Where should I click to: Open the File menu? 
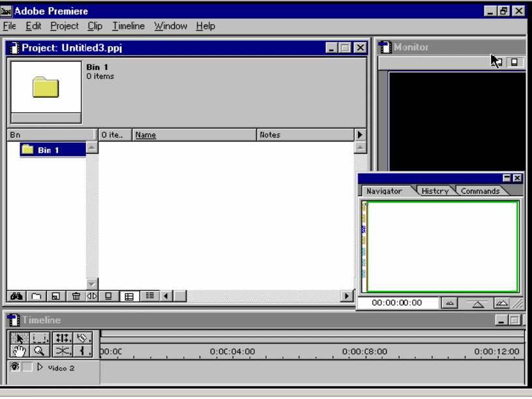click(9, 26)
